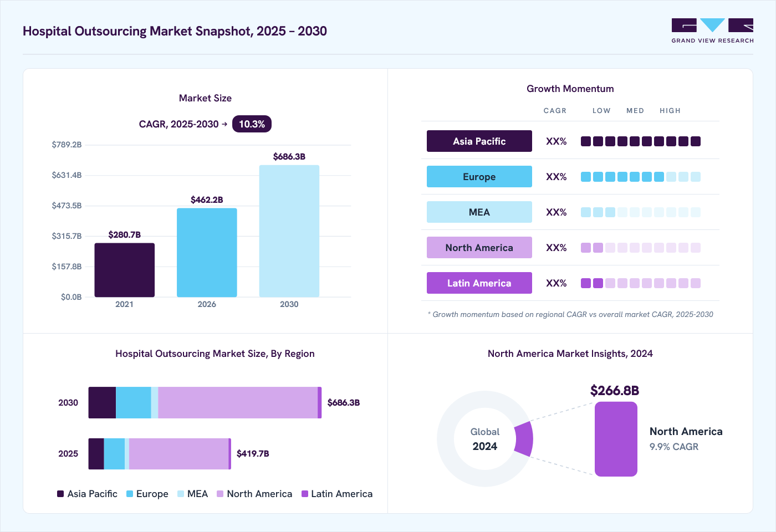Click the Latin America legend swatch

(x=305, y=494)
